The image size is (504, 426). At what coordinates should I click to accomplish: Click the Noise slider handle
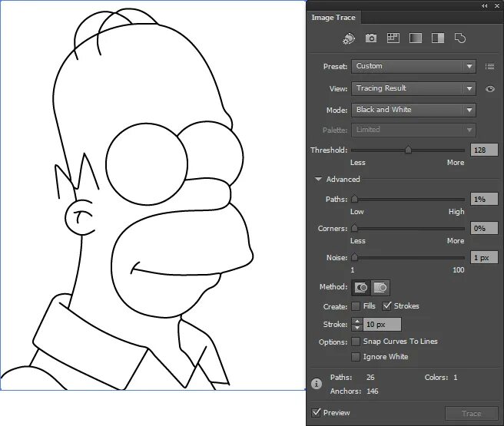[x=354, y=257]
